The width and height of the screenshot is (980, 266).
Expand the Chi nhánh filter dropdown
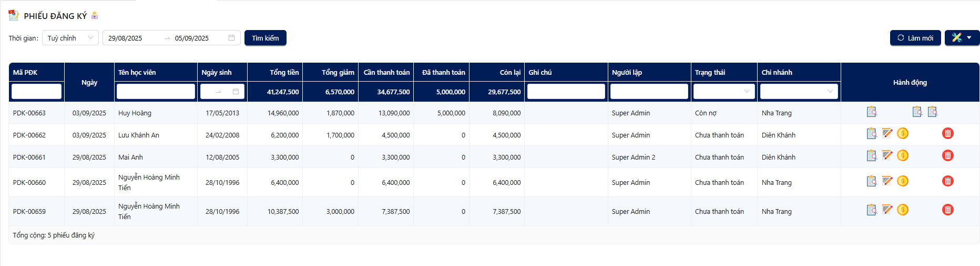(798, 92)
